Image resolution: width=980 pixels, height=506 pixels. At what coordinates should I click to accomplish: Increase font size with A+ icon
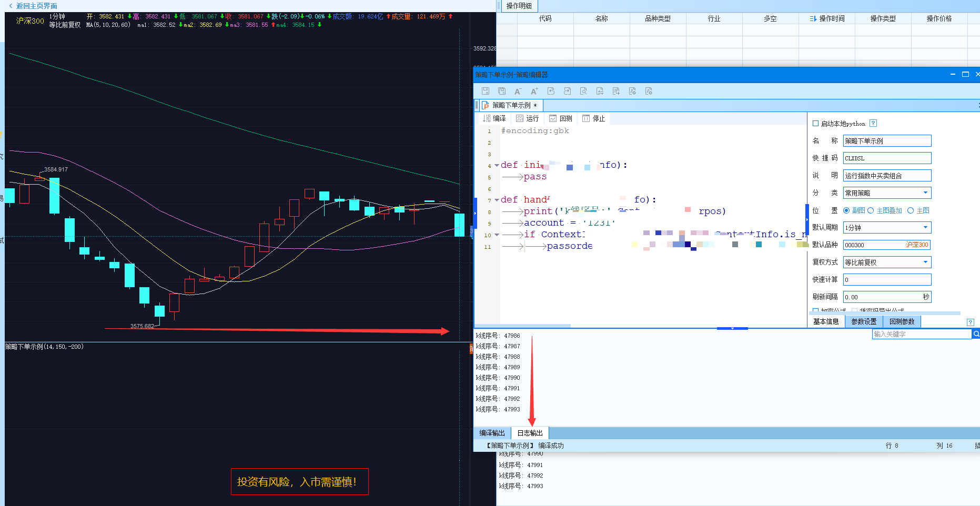pos(534,91)
